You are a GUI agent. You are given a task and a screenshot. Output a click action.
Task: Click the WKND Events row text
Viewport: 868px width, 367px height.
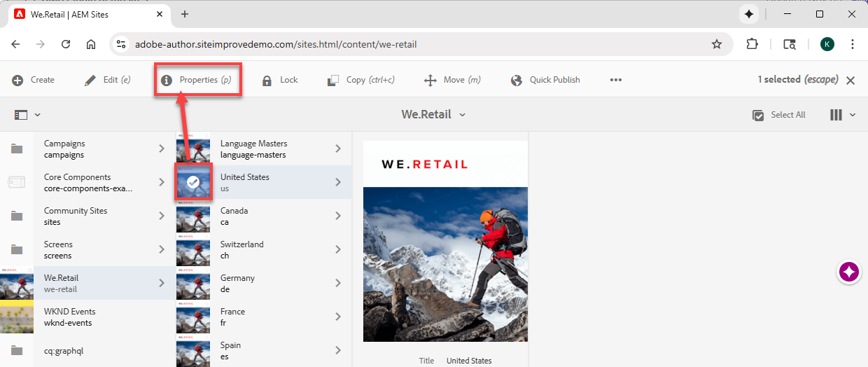[x=69, y=317]
